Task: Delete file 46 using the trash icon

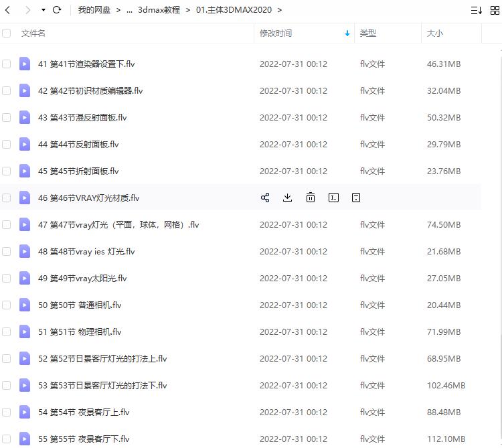Action: click(311, 198)
